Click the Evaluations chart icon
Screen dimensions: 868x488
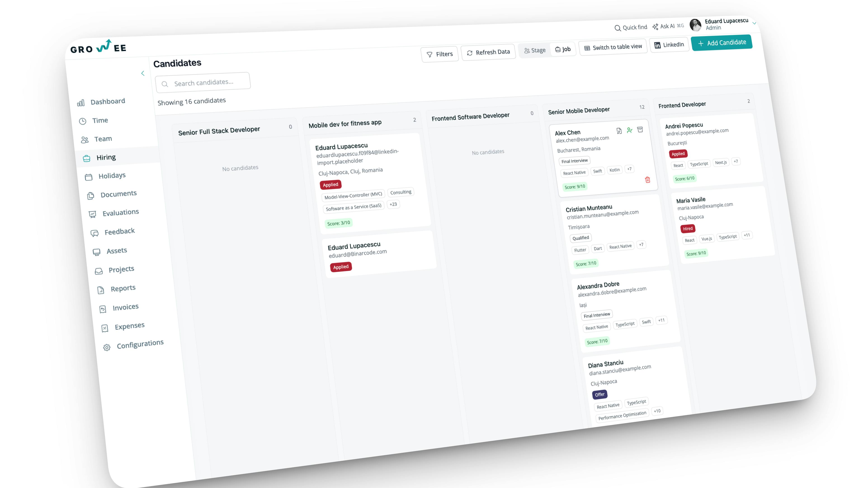[92, 215]
